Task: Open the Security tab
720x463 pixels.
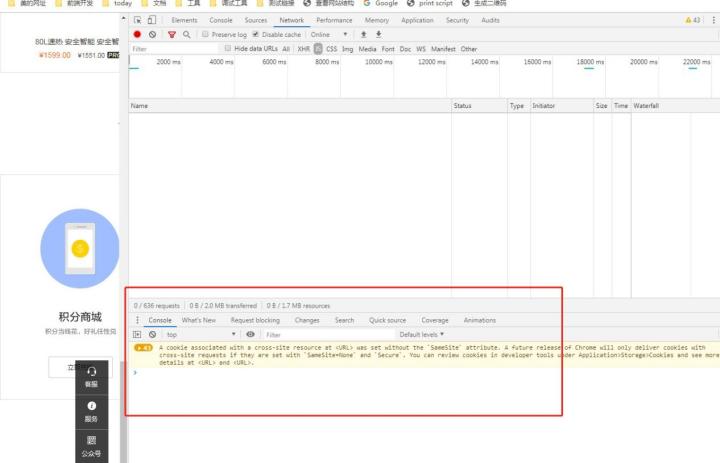Action: pos(457,20)
